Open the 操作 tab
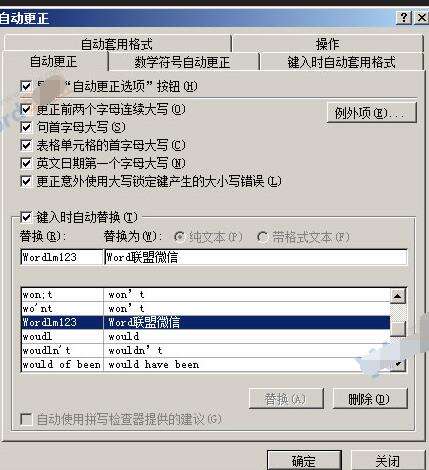429x470 pixels. 328,44
